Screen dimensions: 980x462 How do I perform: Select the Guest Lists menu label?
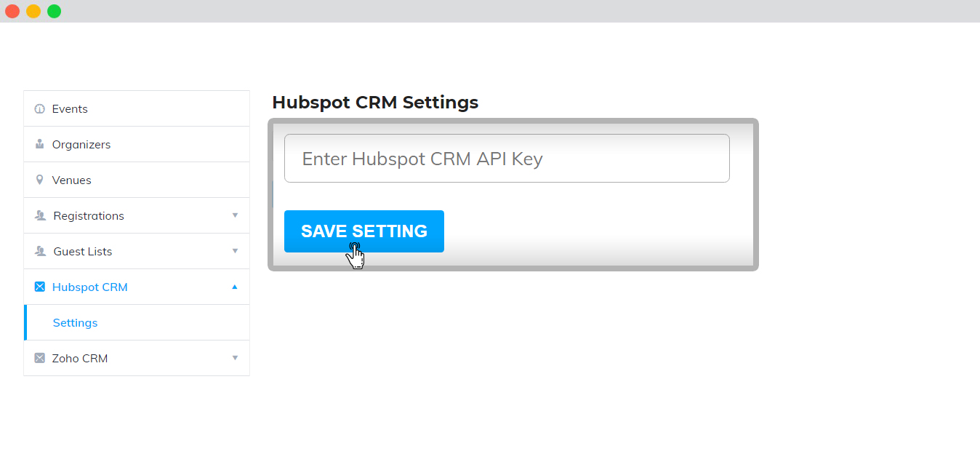click(x=83, y=252)
